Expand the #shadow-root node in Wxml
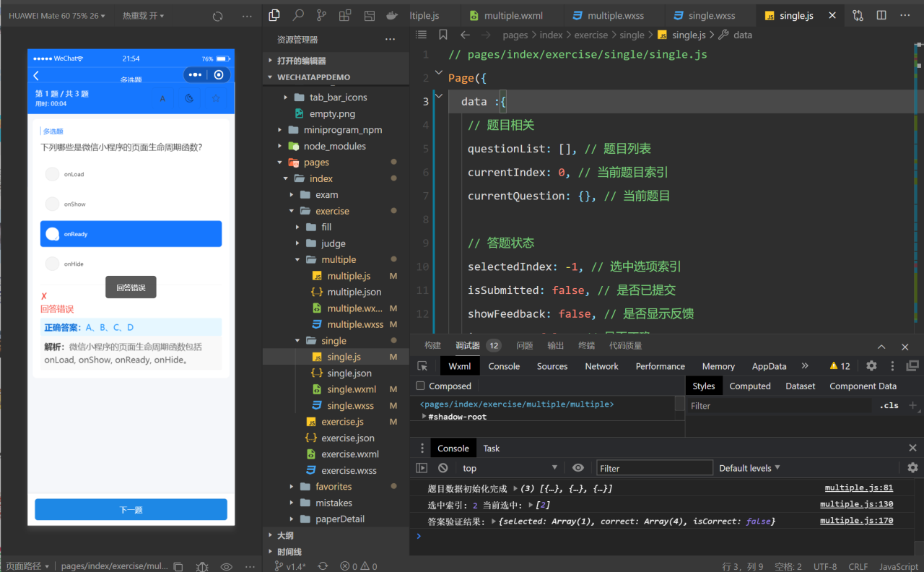Screen dimensions: 924x572 pos(424,417)
